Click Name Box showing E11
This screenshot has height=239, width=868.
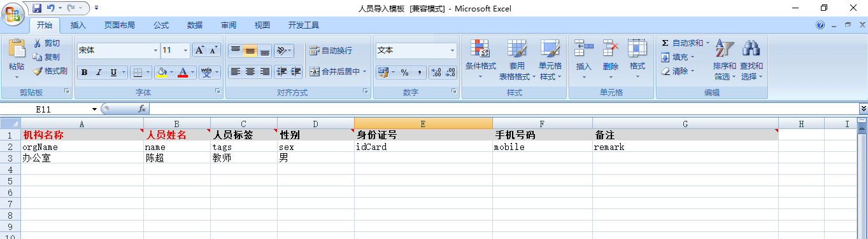tap(50, 109)
